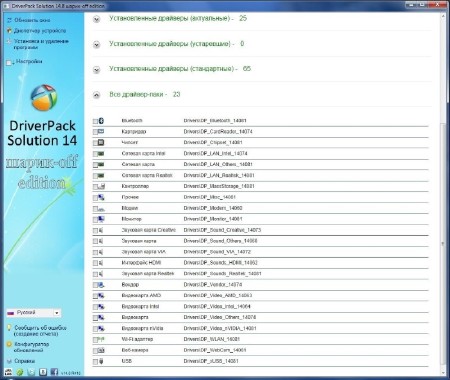450x380 pixels.
Task: Open the Справка help link
Action: pyautogui.click(x=25, y=361)
